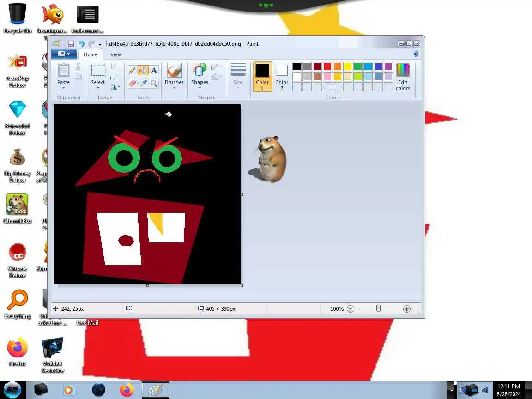The width and height of the screenshot is (532, 399).
Task: Click the Copy icon in Clipboard group
Action: pyautogui.click(x=79, y=77)
